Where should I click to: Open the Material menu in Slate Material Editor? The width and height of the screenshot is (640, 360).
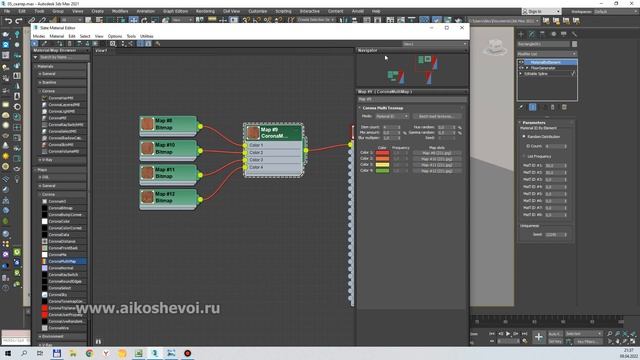(x=56, y=36)
